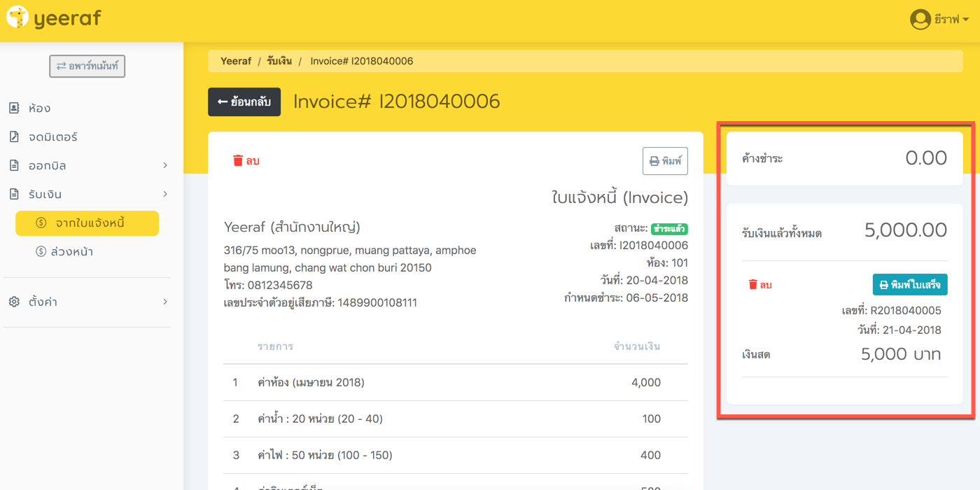Viewport: 980px width, 490px height.
Task: Click the invoice number เลขที่: I2018040006
Action: 639,245
